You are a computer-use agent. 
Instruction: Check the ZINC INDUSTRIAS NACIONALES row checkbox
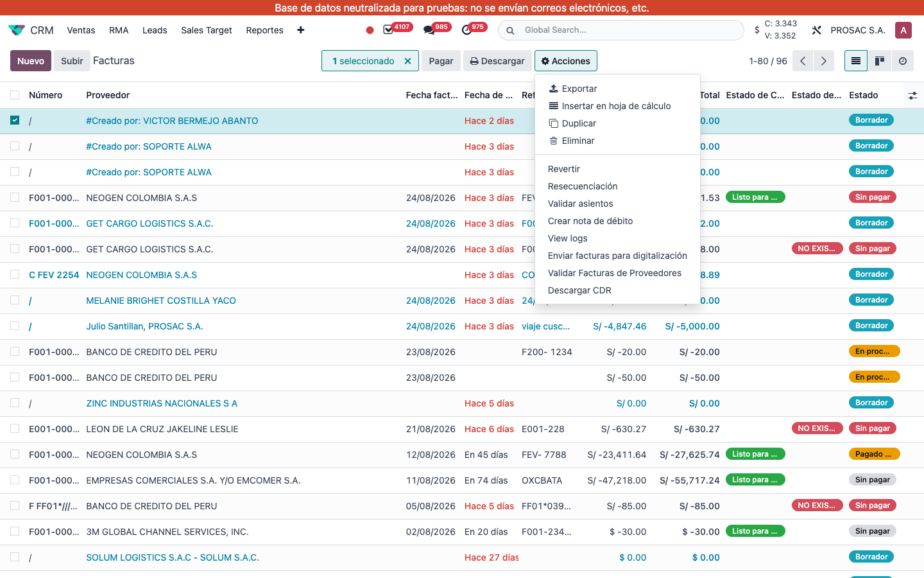[15, 403]
